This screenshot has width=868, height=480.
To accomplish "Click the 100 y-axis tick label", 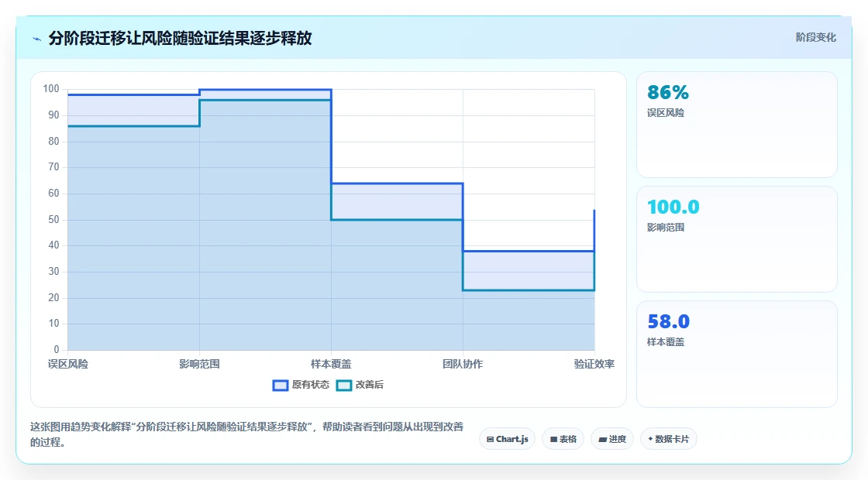I will coord(51,88).
